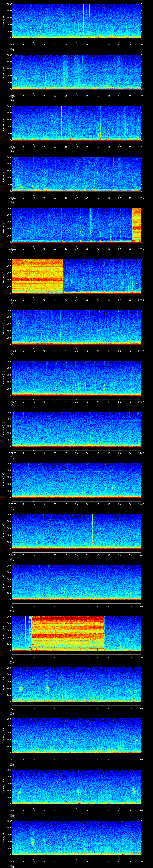
Task: Click the 27:00 end time label
Action: pyautogui.click(x=141, y=657)
